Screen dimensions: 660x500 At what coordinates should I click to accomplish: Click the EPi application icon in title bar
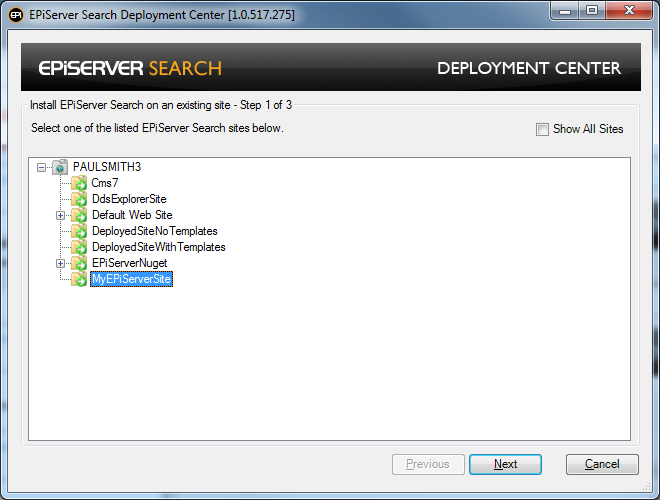click(17, 15)
